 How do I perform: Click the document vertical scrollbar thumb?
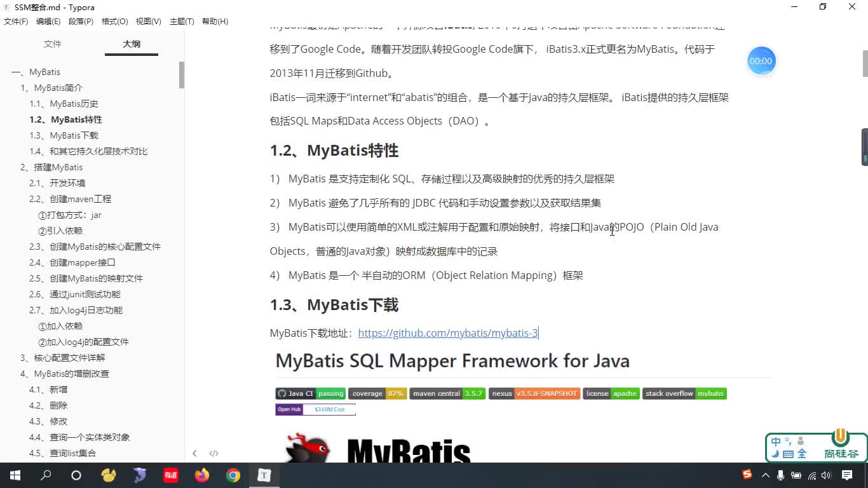(x=865, y=63)
